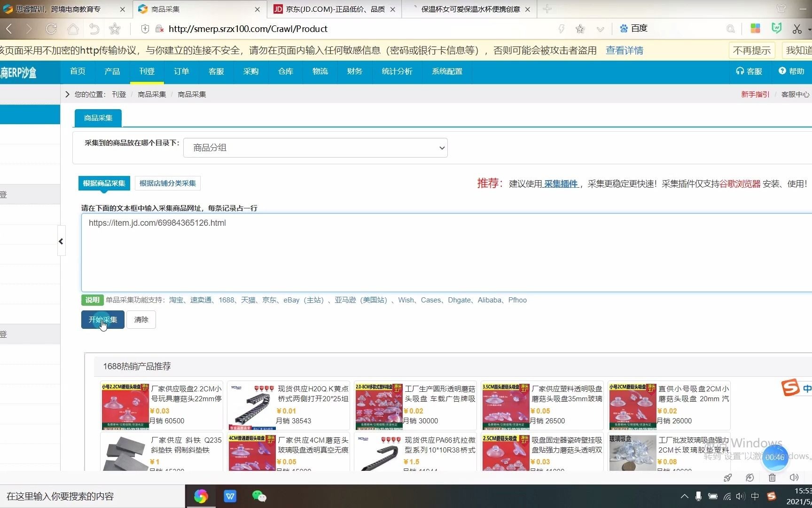
Task: Open Chrome from the taskbar
Action: coord(201,496)
